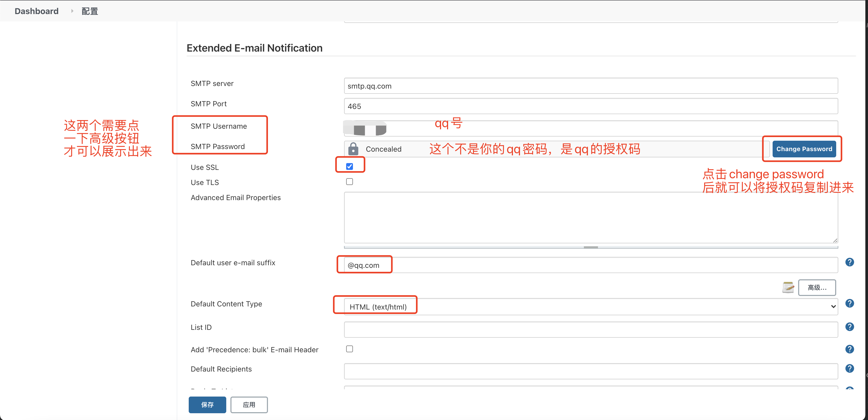This screenshot has height=420, width=868.
Task: Click the lock icon in the SMTP Password field
Action: tap(353, 149)
